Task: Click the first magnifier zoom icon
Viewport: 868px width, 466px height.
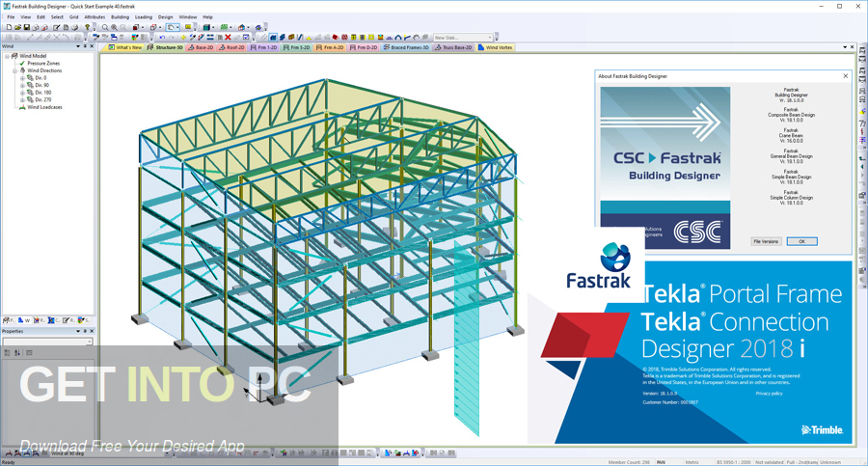Action: point(105,27)
